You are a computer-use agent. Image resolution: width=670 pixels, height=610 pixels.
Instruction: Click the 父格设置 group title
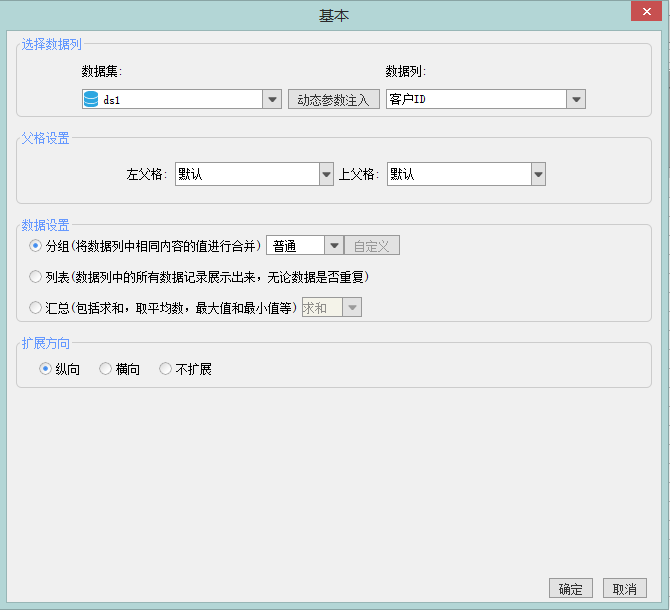click(45, 138)
